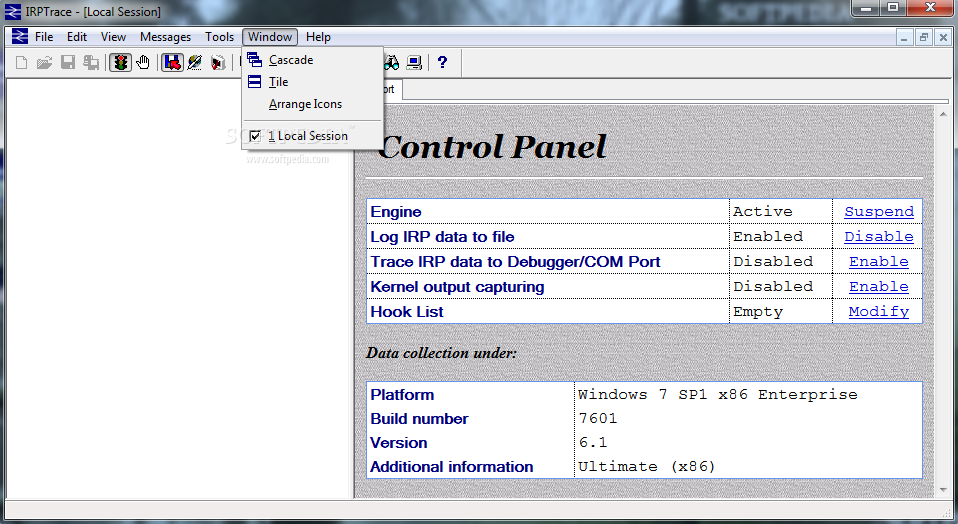Click Enable link for Kernel output capturing
This screenshot has width=958, height=524.
click(x=879, y=286)
